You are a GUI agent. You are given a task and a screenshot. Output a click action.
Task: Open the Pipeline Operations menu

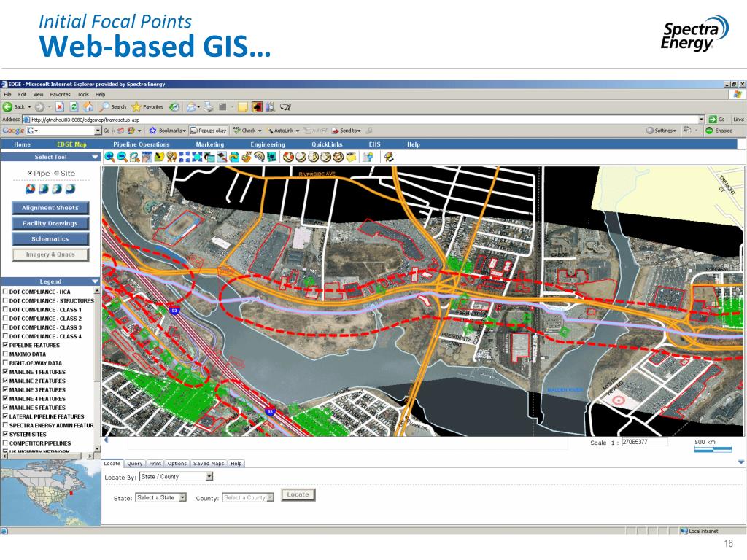[141, 144]
